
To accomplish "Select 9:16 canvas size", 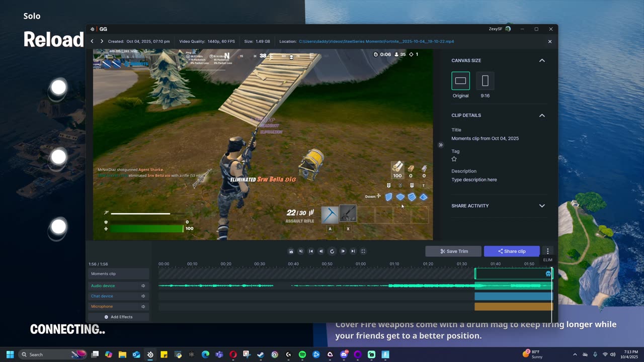I will tap(485, 81).
